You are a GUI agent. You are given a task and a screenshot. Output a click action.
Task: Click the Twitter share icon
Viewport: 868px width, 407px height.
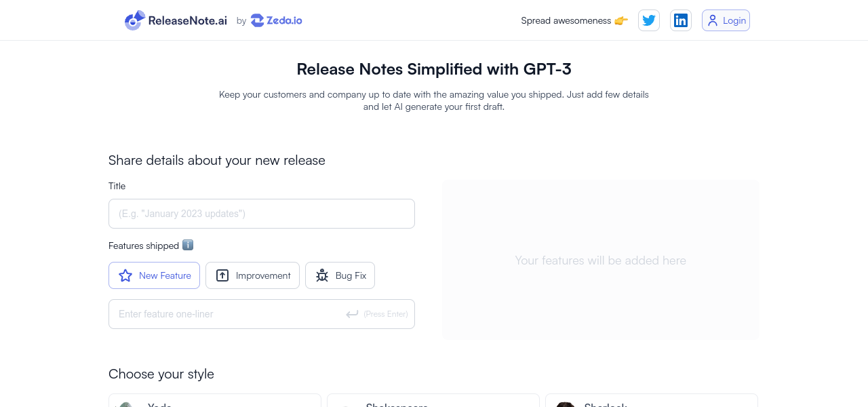649,20
